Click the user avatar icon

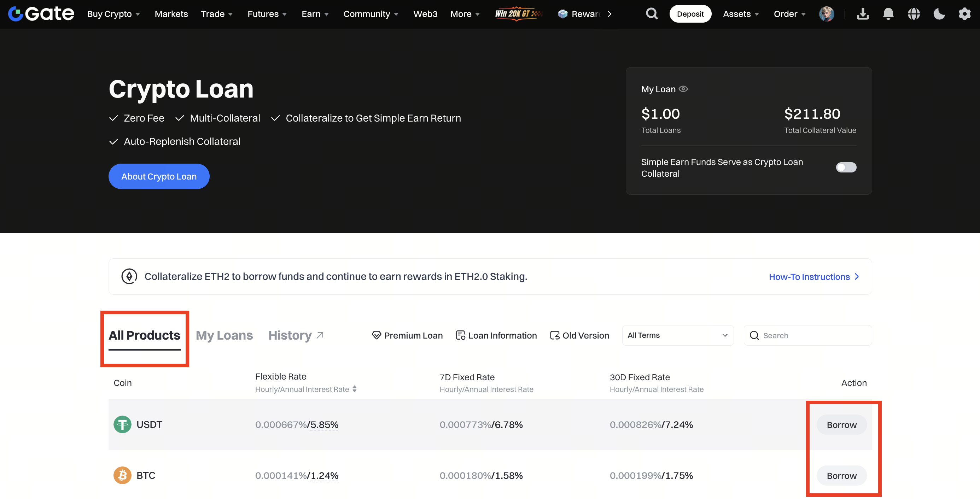(x=826, y=14)
